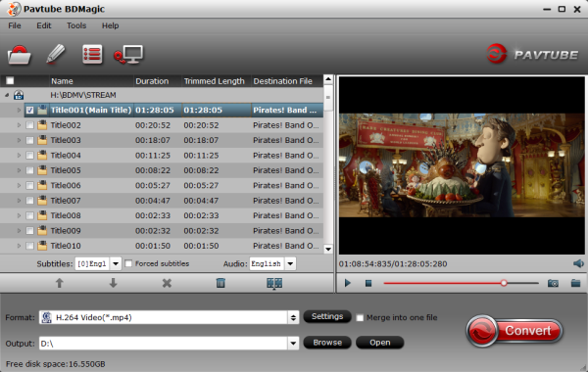
Task: Split selected task with the split icon
Action: tap(274, 283)
